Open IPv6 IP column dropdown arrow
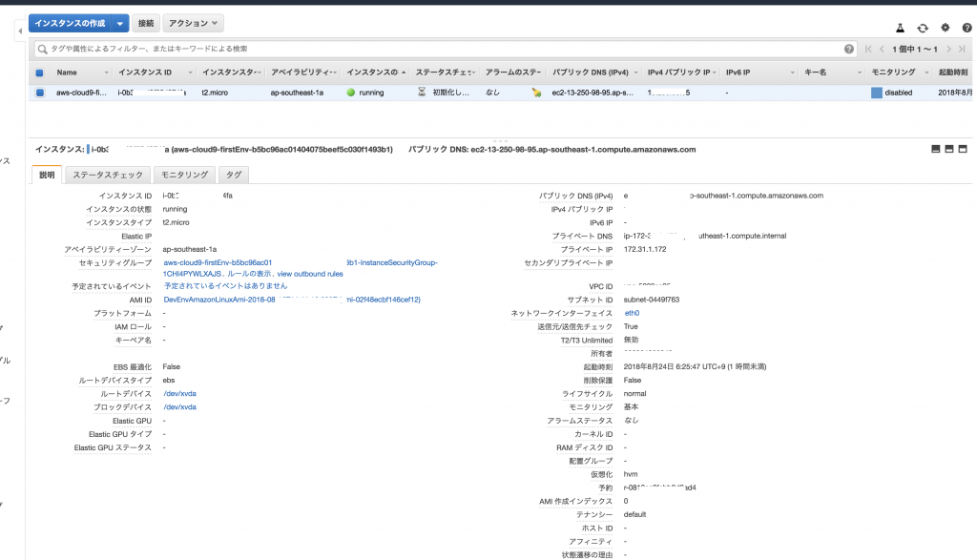977x560 pixels. pyautogui.click(x=793, y=73)
